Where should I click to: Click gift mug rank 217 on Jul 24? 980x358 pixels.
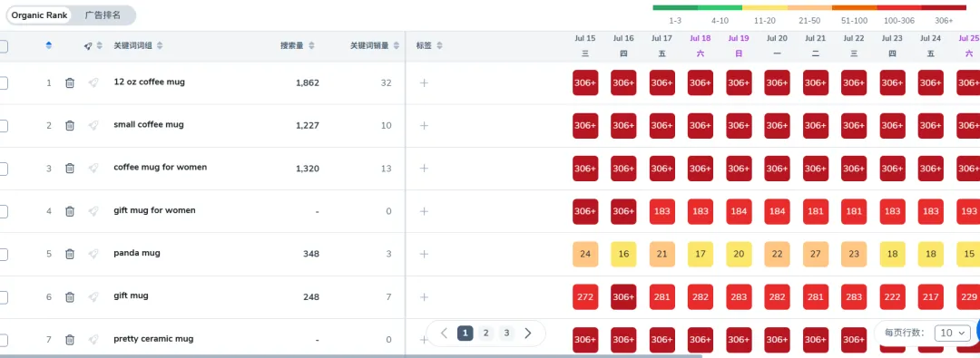(x=931, y=296)
